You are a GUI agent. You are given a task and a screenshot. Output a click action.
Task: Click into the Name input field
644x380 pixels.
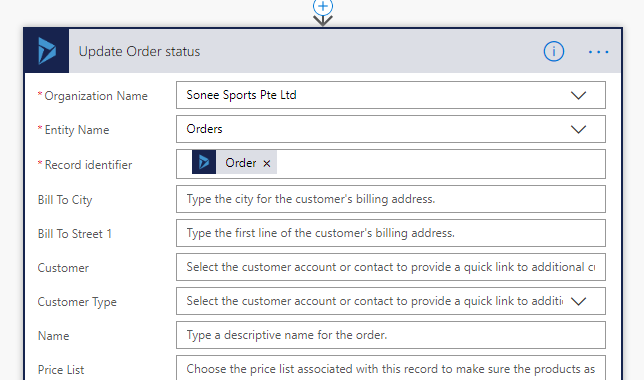[x=391, y=335]
